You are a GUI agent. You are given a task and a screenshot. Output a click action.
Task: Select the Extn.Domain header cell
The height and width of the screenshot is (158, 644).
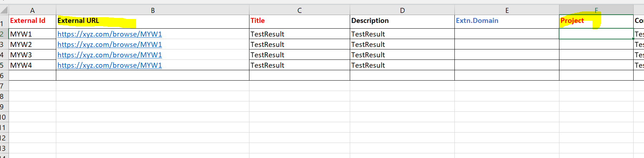pos(507,21)
